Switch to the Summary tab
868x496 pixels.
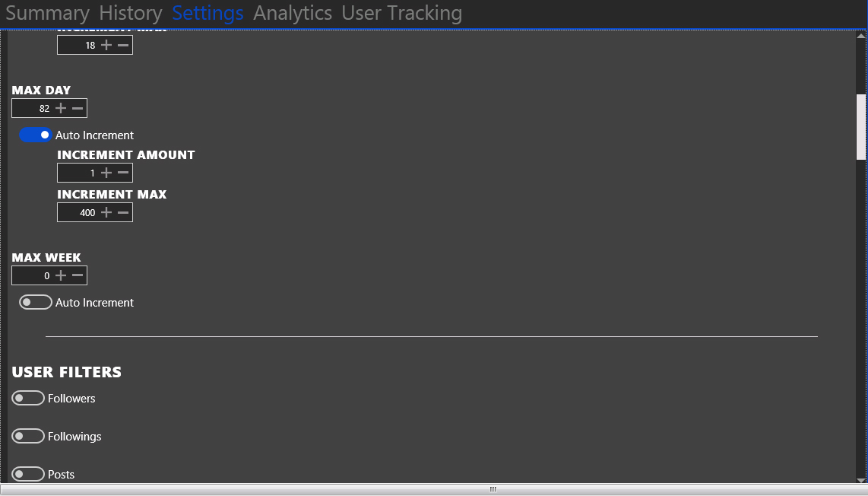(48, 13)
